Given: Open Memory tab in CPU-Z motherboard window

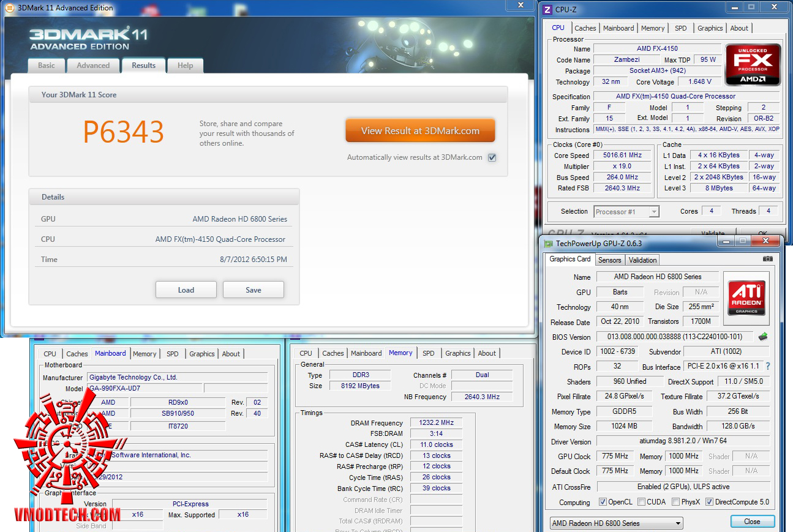Looking at the screenshot, I should click(145, 354).
